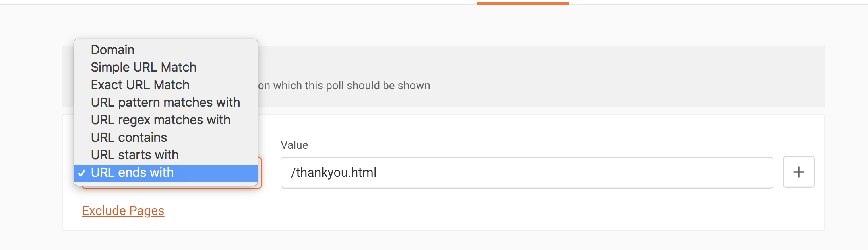Image resolution: width=868 pixels, height=250 pixels.
Task: Click "on which this poll should be shown" text
Action: point(344,86)
